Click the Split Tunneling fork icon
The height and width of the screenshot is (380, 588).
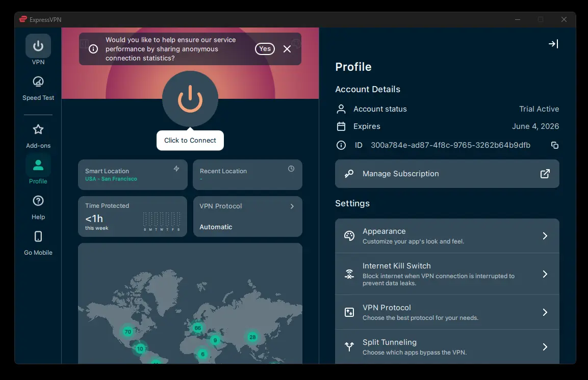tap(349, 347)
